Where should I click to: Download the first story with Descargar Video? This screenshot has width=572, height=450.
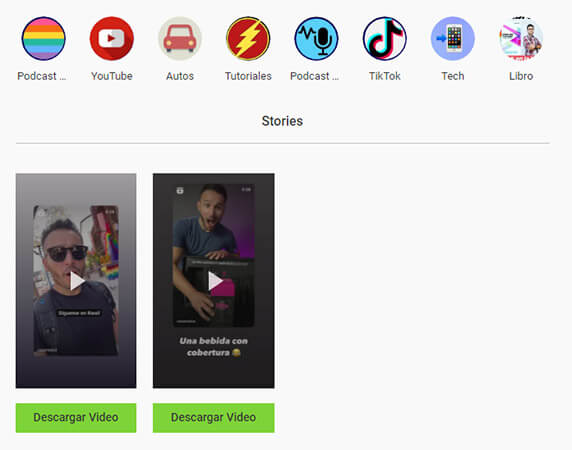point(76,418)
